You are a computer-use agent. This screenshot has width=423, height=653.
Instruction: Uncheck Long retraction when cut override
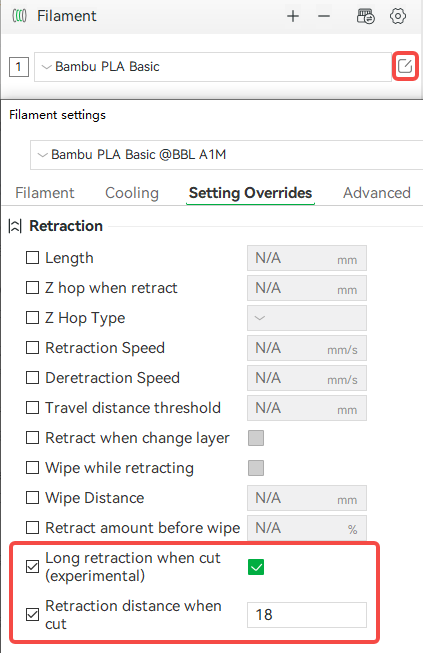(32, 567)
